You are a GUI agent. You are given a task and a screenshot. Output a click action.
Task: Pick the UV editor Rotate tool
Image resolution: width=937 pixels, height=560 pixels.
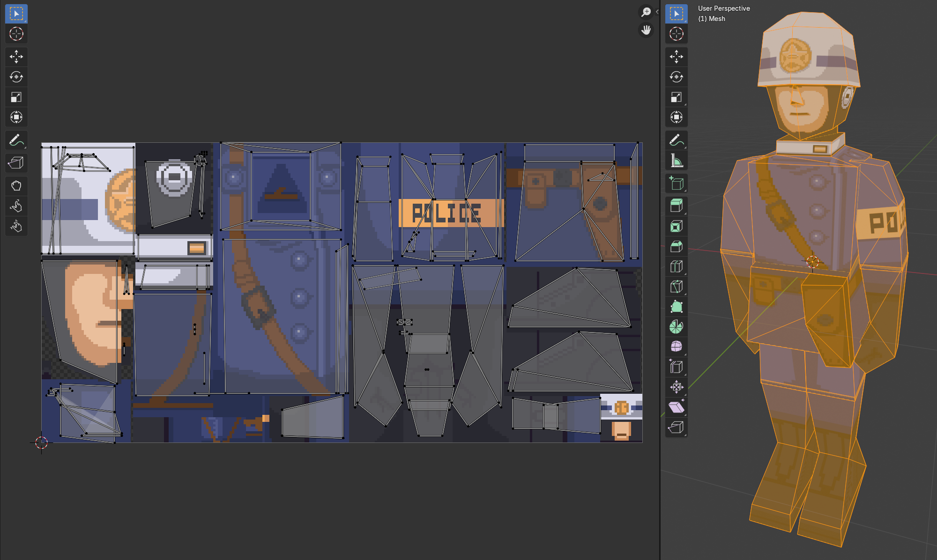point(16,77)
